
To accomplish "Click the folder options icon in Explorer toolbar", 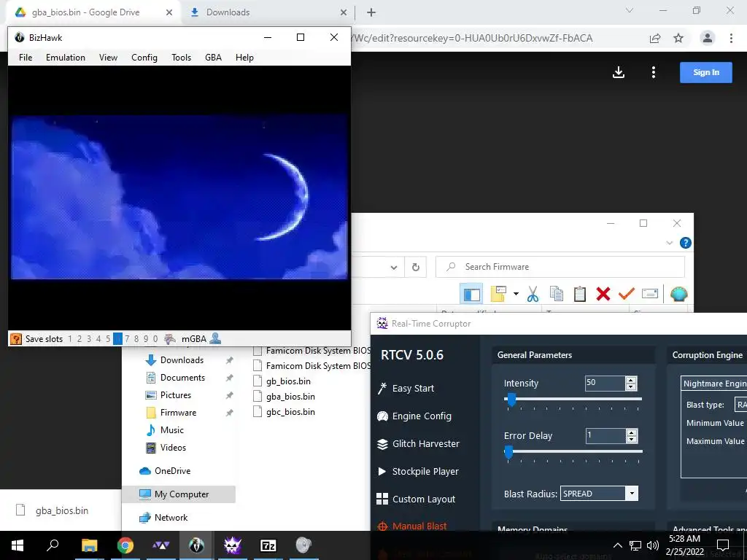I will [x=498, y=294].
